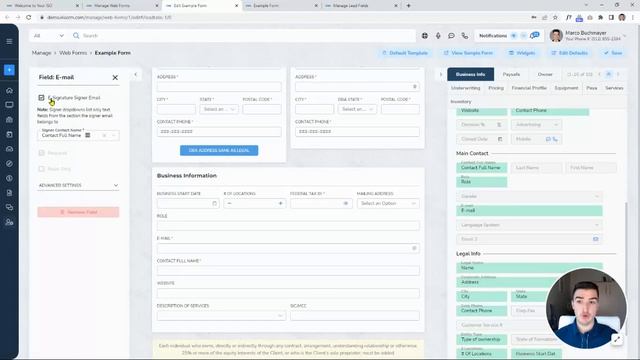The width and height of the screenshot is (640, 360).
Task: Click the microphone icon in top bar
Action: point(438,36)
